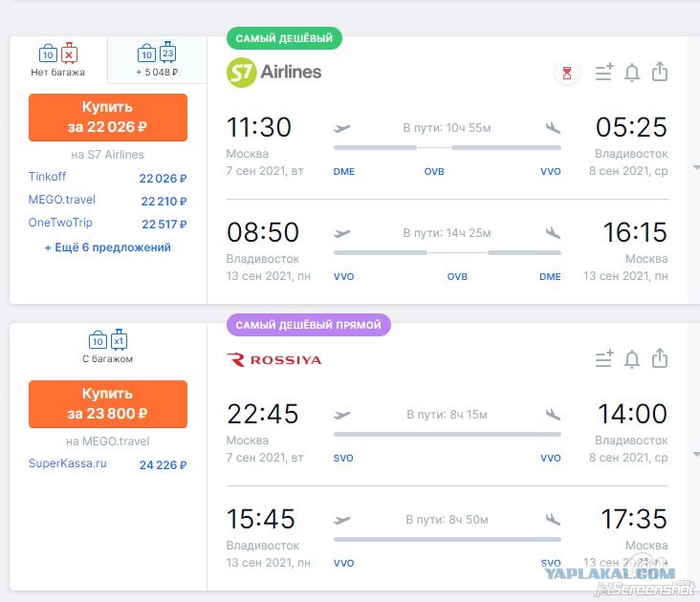Subscribe to price alerts with the S7 bell icon

click(x=632, y=73)
